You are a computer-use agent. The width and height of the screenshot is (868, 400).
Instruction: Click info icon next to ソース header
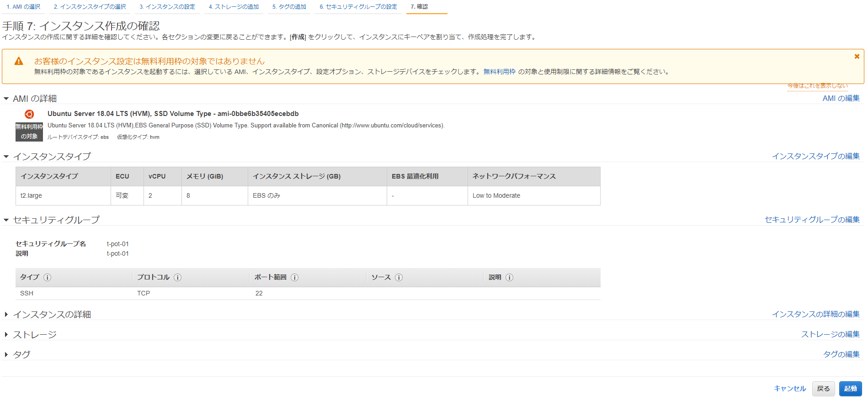click(399, 278)
